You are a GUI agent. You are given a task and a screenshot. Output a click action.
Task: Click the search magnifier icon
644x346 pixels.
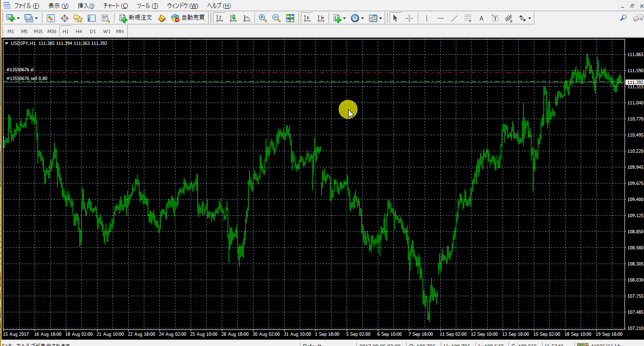pos(623,18)
